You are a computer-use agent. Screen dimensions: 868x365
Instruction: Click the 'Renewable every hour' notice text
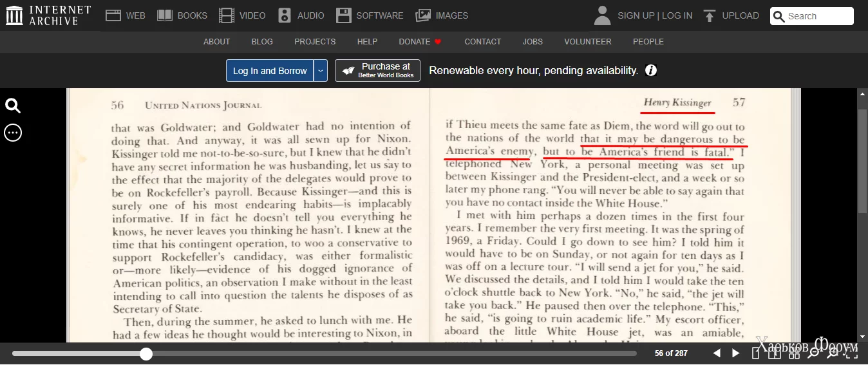tap(534, 70)
